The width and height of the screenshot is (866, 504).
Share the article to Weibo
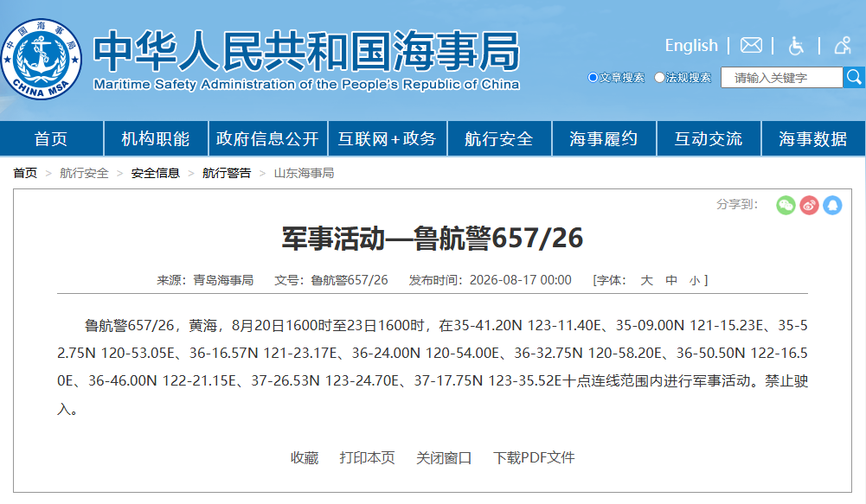[809, 206]
